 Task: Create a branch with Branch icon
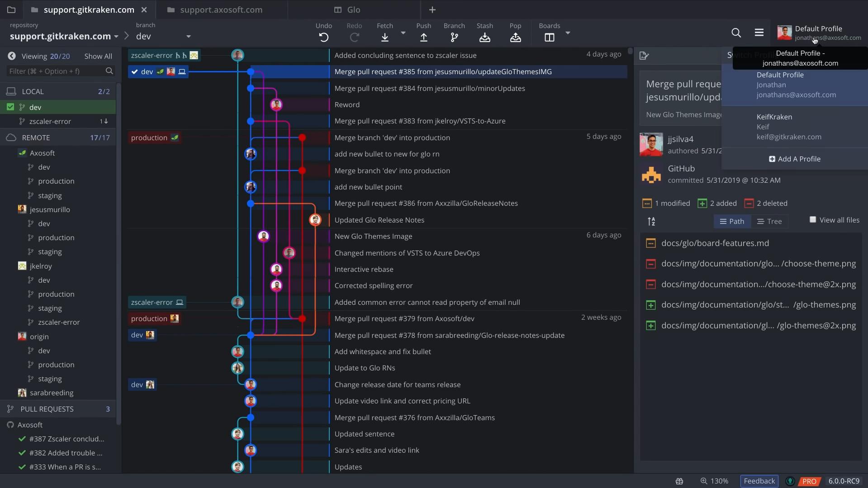pos(454,38)
